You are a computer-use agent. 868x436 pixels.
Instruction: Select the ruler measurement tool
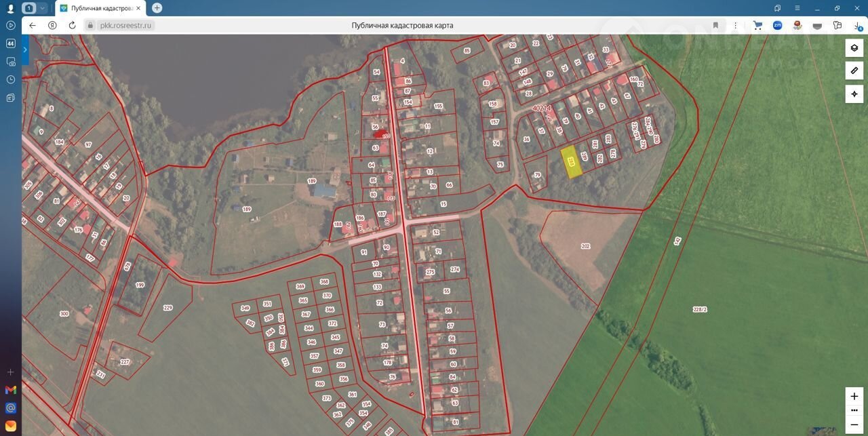[x=854, y=71]
